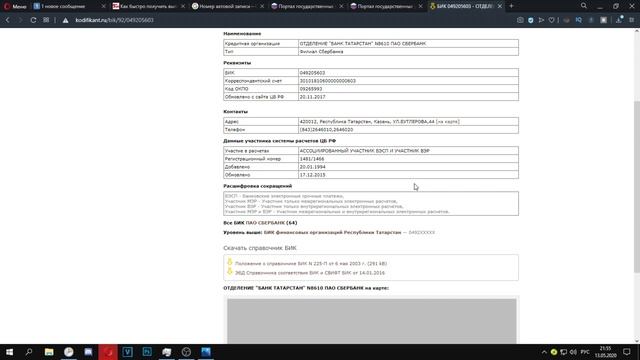
Task: Click the red Opera icon in taskbar
Action: point(108,352)
